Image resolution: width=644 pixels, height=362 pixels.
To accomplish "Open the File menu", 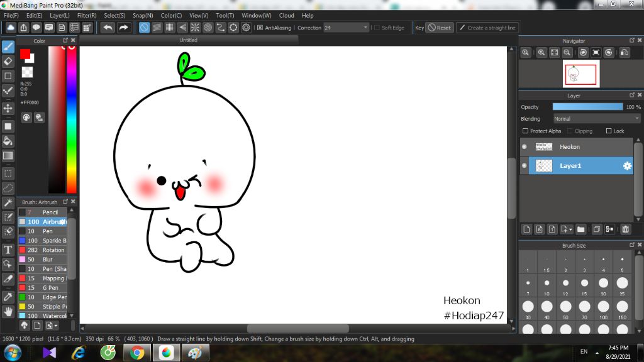I will (x=11, y=15).
